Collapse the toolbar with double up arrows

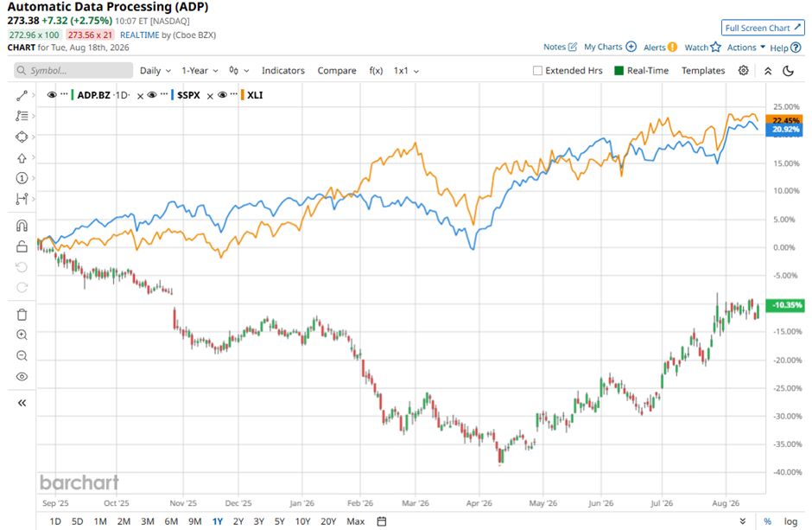point(768,71)
